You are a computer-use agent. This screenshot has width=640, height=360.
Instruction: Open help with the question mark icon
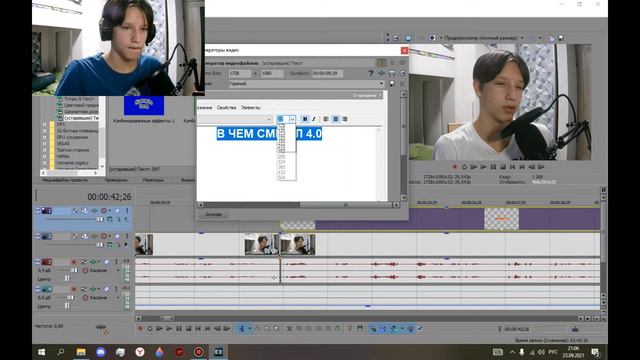pyautogui.click(x=371, y=73)
